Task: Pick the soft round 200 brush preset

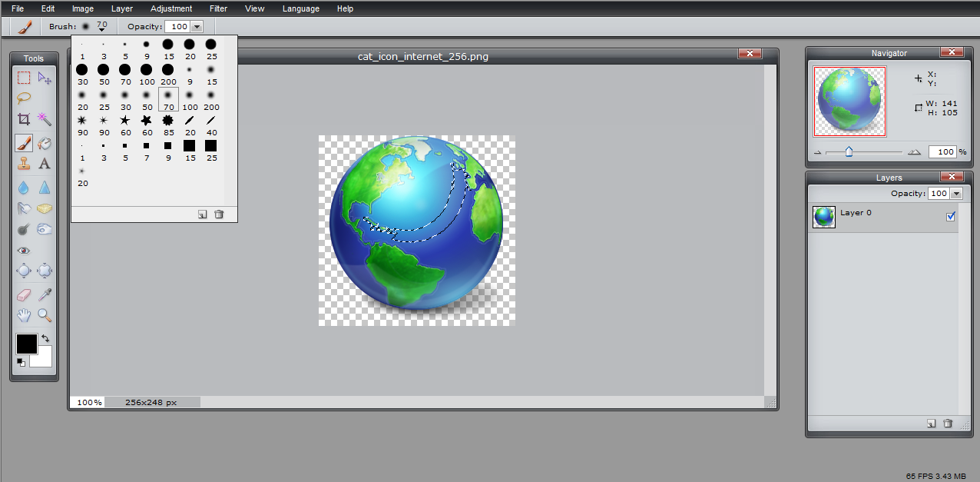Action: tap(211, 99)
